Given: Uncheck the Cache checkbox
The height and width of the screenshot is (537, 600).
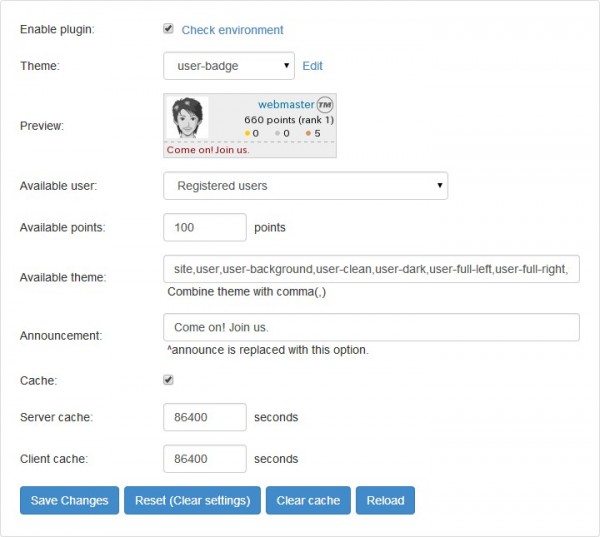Looking at the screenshot, I should [169, 380].
